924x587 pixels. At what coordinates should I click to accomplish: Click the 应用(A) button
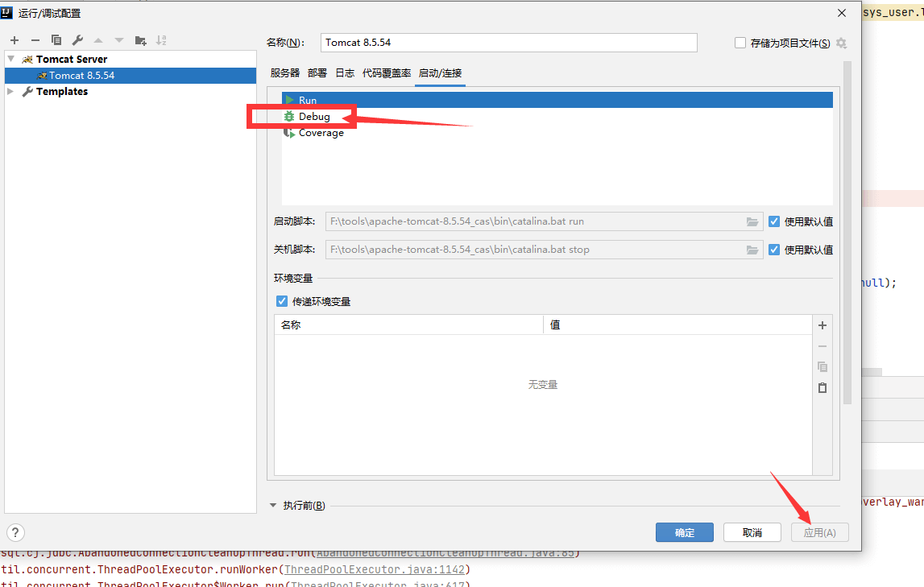pyautogui.click(x=820, y=532)
